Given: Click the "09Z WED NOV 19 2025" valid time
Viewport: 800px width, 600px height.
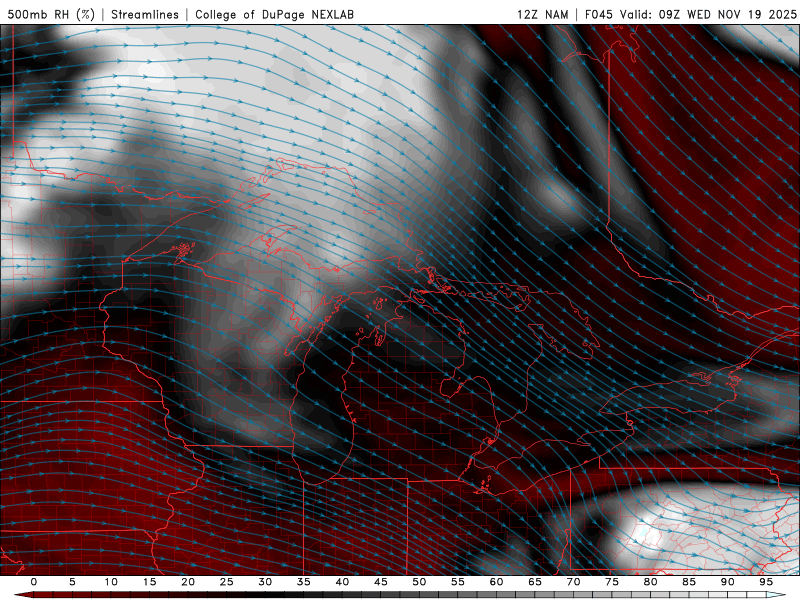Looking at the screenshot, I should (728, 14).
